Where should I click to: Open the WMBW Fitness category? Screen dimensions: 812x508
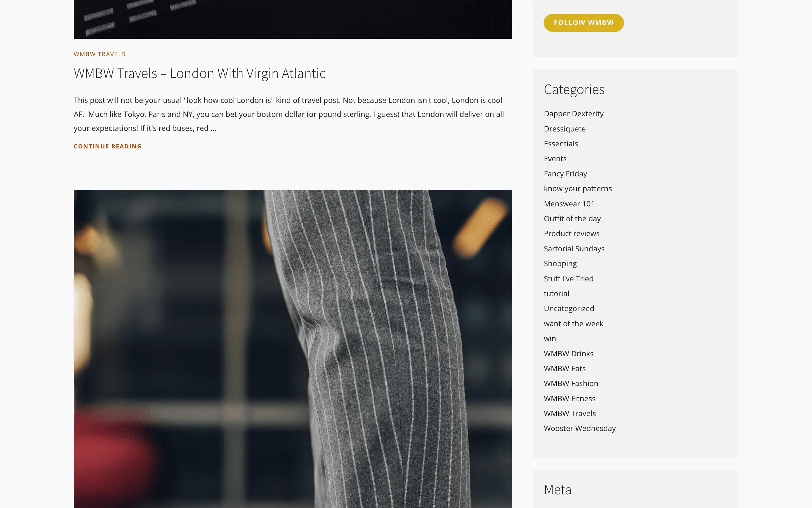[569, 398]
